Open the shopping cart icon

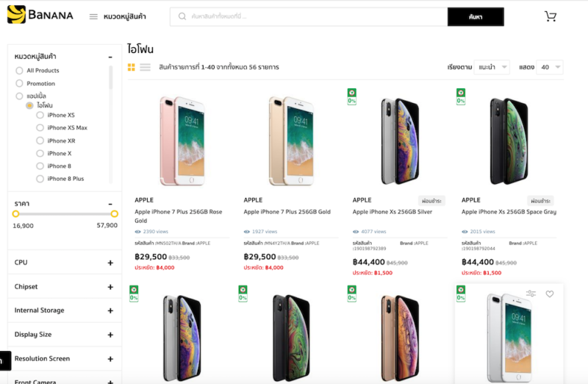pyautogui.click(x=551, y=16)
